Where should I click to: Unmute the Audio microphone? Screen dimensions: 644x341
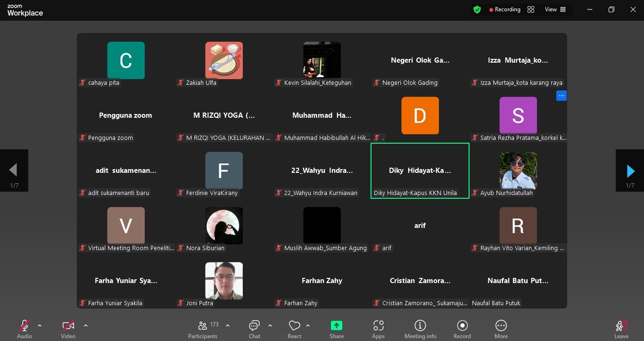point(25,328)
